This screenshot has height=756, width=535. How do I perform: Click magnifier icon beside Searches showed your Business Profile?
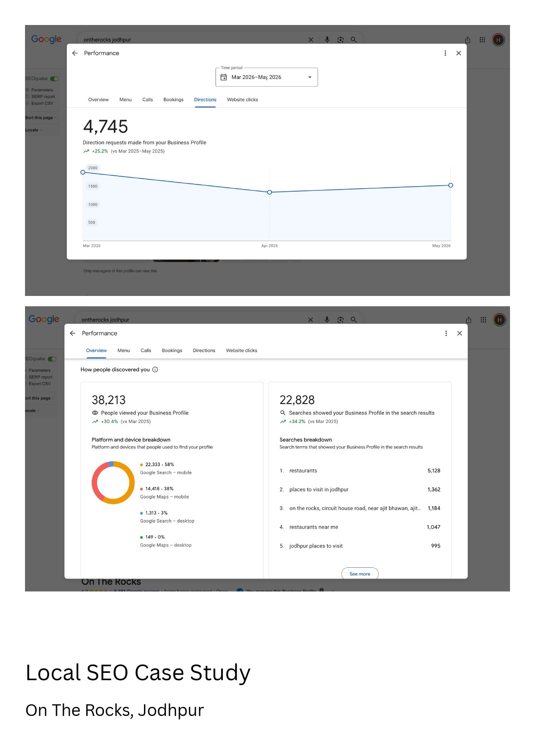tap(283, 413)
